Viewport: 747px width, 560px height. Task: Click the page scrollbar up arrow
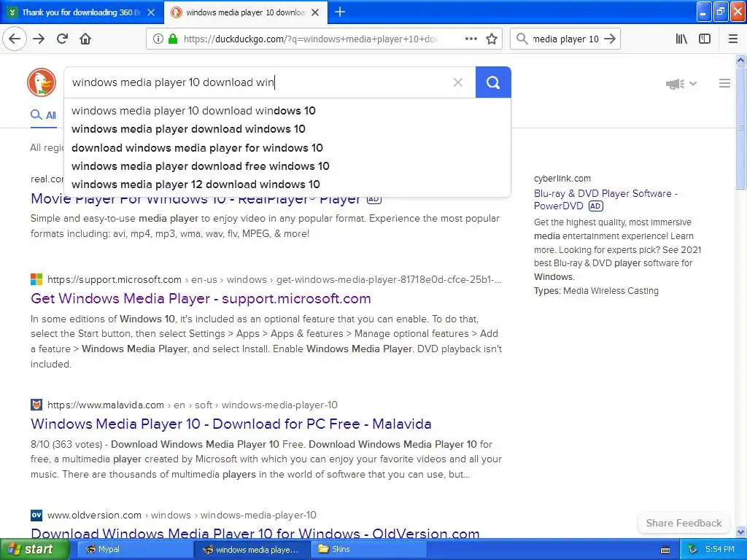pos(740,60)
